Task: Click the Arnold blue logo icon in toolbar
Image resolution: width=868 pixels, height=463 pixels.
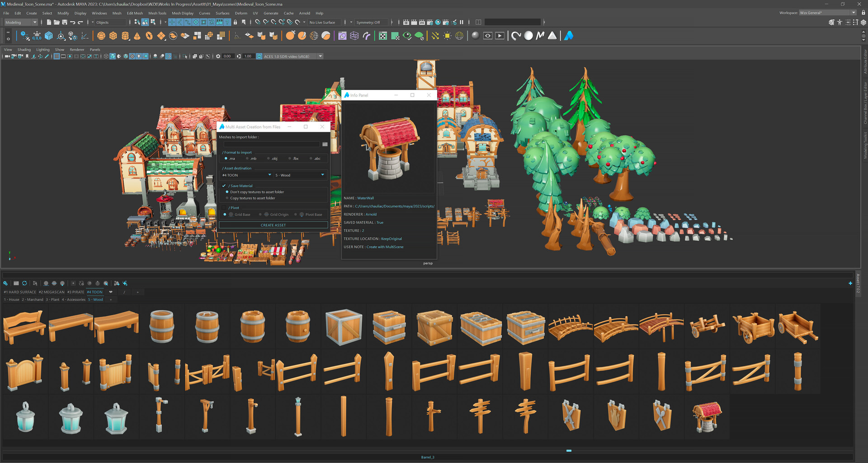Action: pyautogui.click(x=568, y=36)
